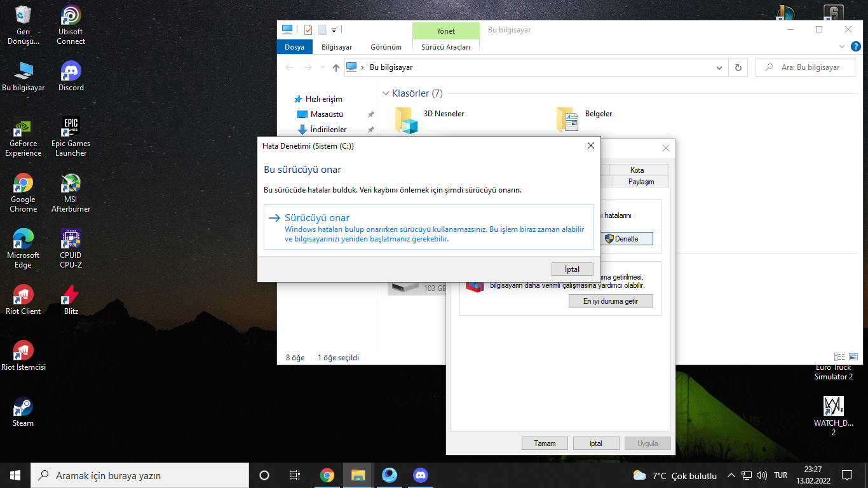The width and height of the screenshot is (868, 488).
Task: Click Sürücüyü onar to repair the drive
Action: (429, 227)
